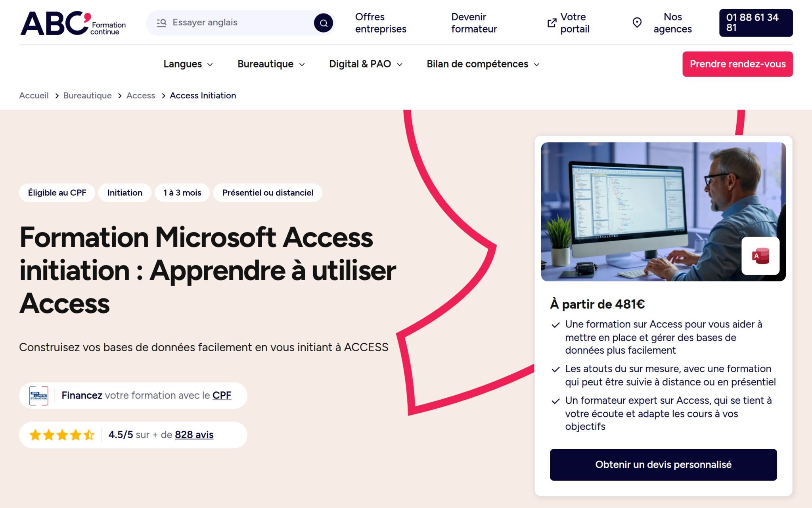812x508 pixels.
Task: Click the 'Initiation' level tag
Action: click(x=125, y=193)
